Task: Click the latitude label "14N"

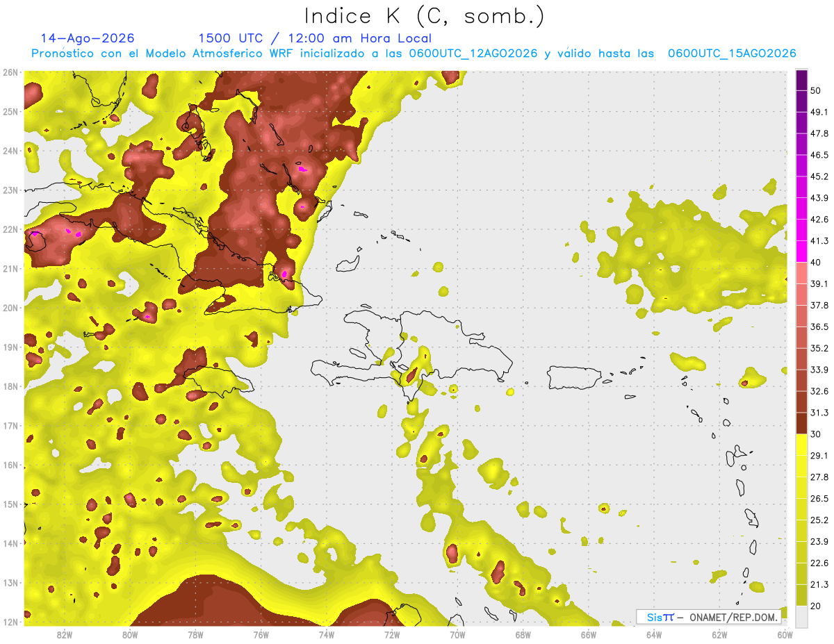Action: click(x=10, y=543)
